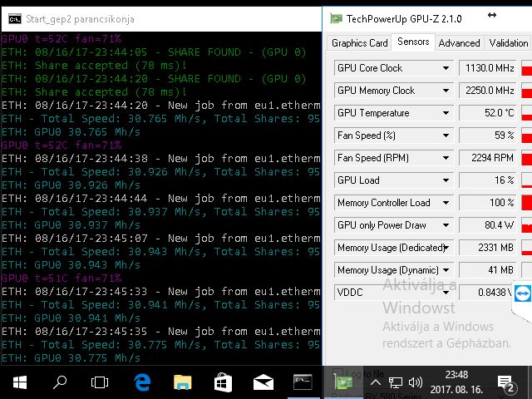Click the TeamViewer side panel icon
This screenshot has width=532, height=399.
(x=523, y=293)
